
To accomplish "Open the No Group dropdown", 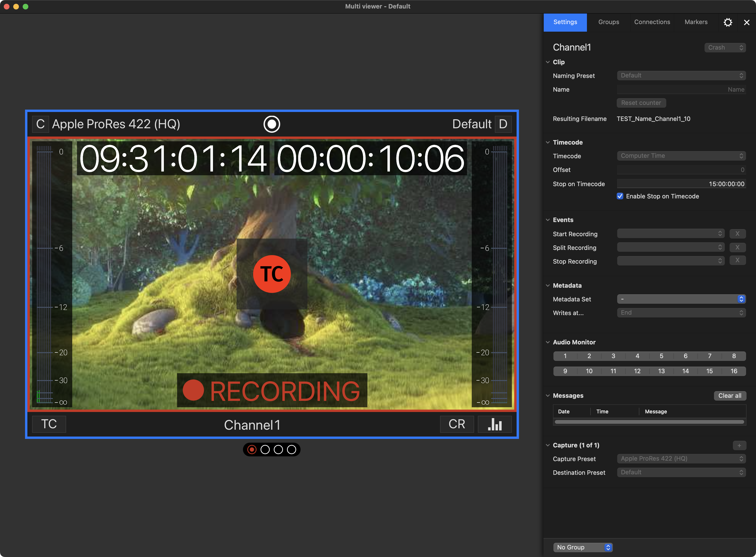I will 583,548.
